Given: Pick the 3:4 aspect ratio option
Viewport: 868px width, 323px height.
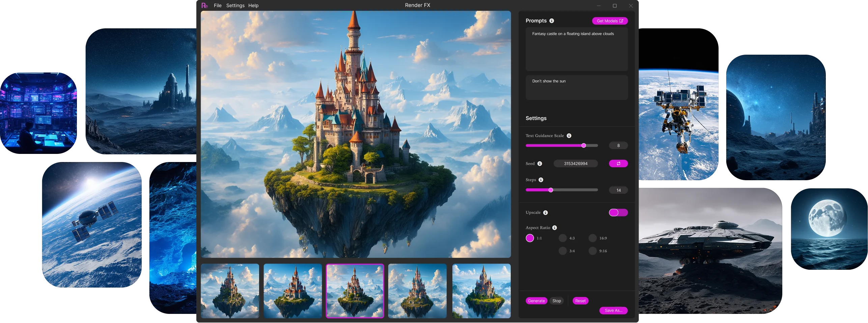Looking at the screenshot, I should pos(563,251).
